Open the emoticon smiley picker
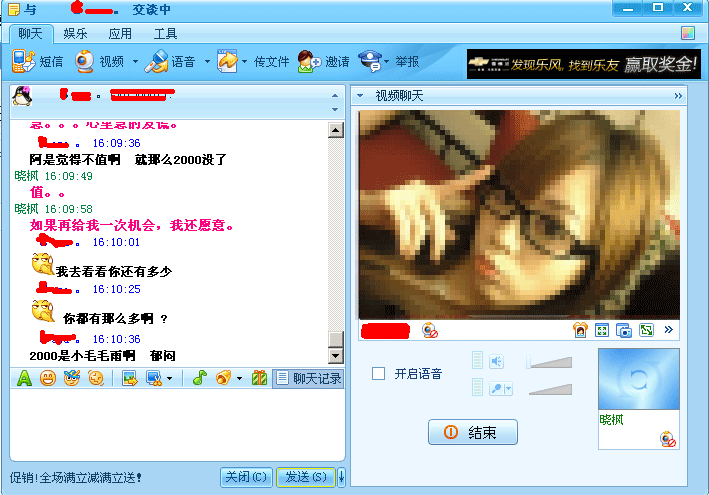 pos(47,378)
